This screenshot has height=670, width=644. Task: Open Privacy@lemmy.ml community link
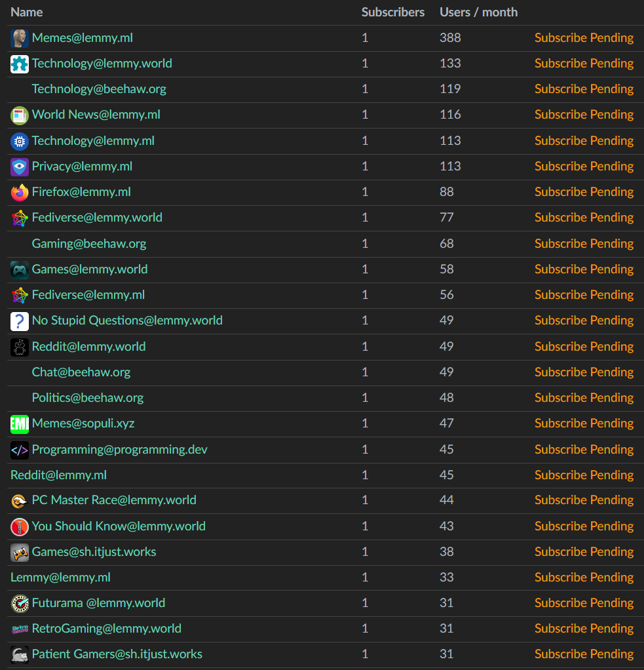tap(82, 167)
